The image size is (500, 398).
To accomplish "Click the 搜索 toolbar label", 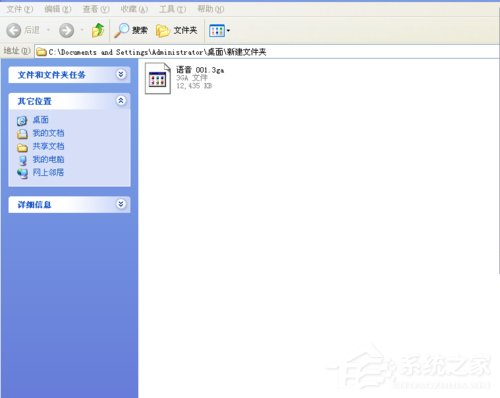I will click(x=140, y=30).
